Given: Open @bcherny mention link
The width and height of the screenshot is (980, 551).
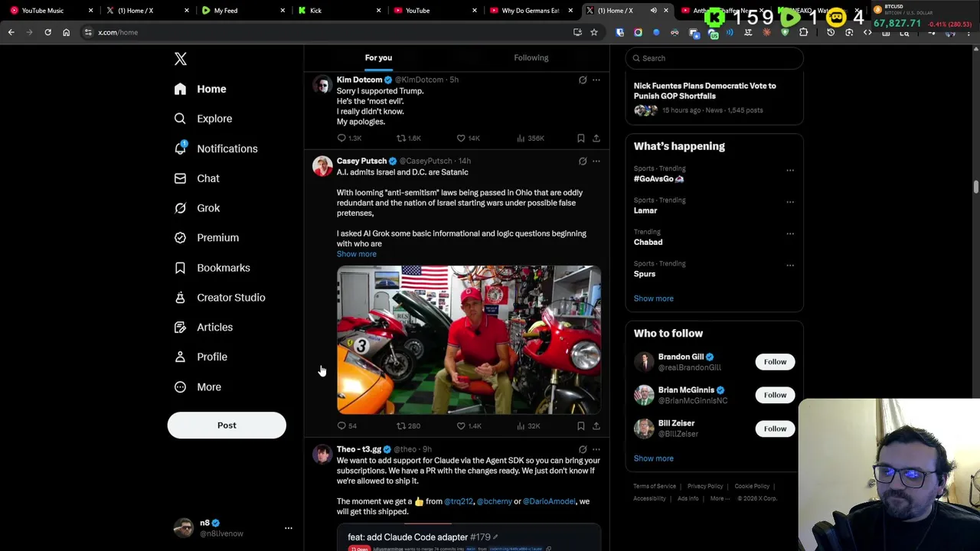Looking at the screenshot, I should (x=494, y=501).
